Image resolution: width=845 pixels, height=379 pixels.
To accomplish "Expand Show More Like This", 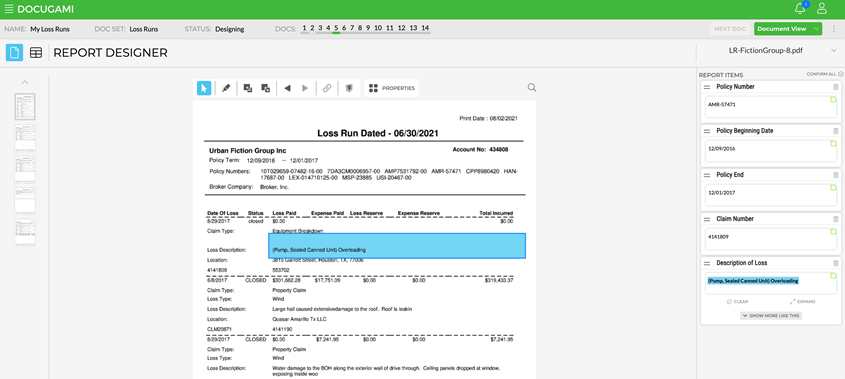I will [771, 315].
